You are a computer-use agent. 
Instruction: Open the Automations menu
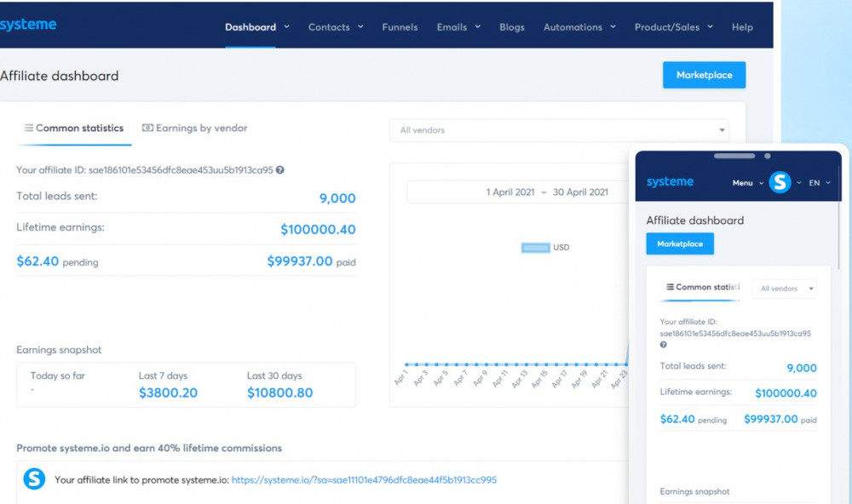[573, 27]
